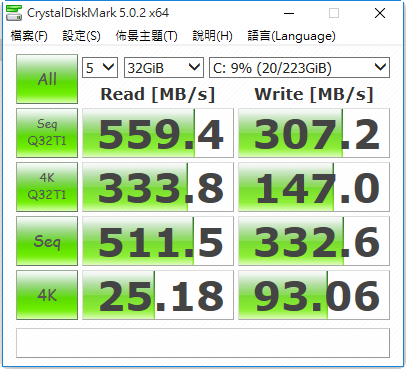Select the 4K Q32T1 write result 147.0
The height and width of the screenshot is (369, 406).
click(314, 187)
